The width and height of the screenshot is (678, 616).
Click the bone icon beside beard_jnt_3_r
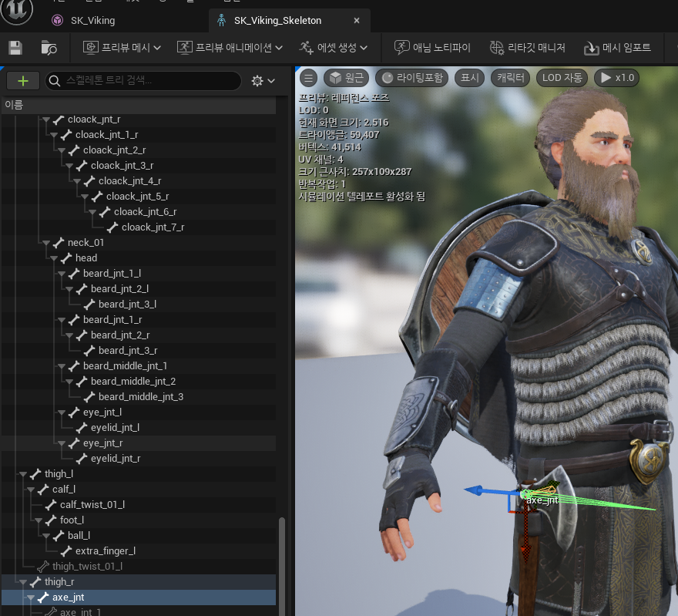(x=89, y=350)
